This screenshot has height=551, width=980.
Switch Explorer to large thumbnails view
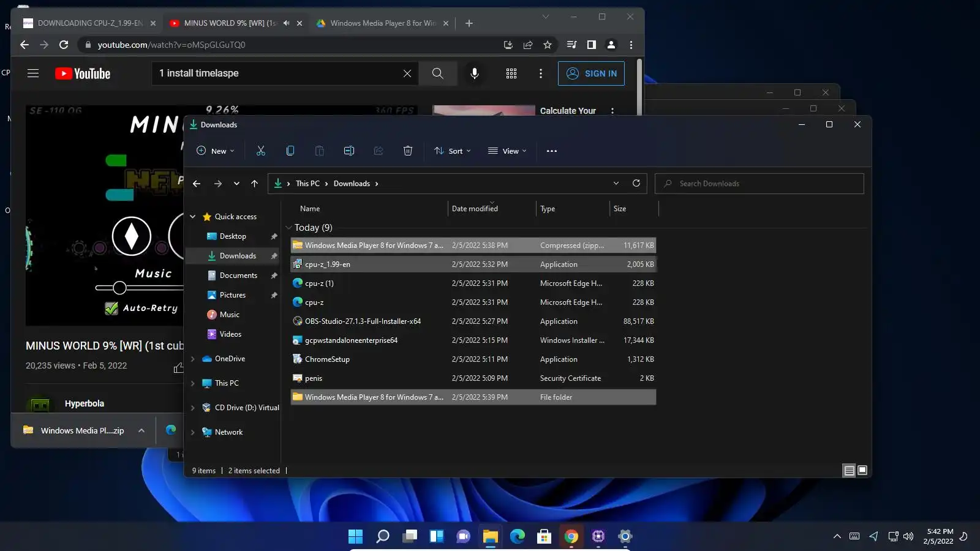coord(862,471)
